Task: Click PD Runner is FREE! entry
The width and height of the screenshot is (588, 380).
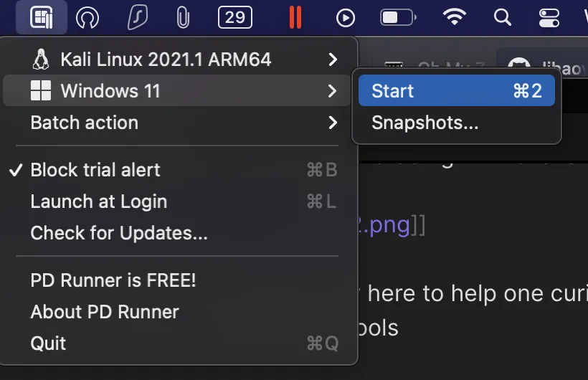Action: (178, 280)
